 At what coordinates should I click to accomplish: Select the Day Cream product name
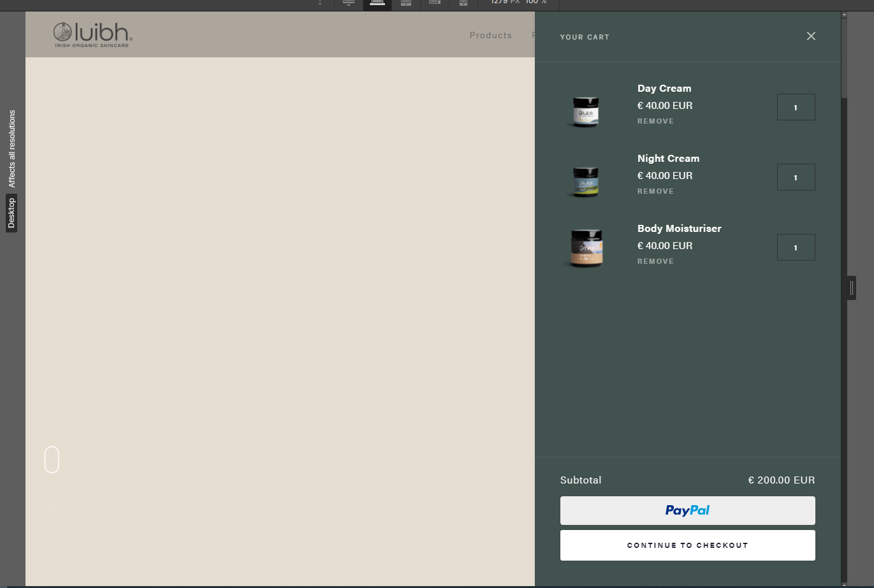point(664,89)
